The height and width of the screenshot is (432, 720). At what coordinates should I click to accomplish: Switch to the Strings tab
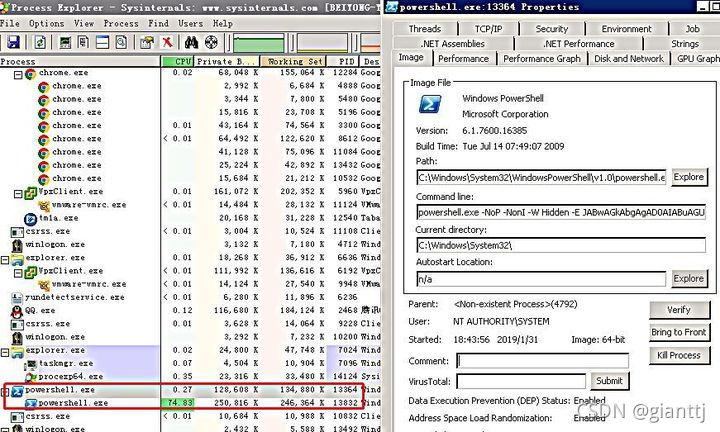(685, 44)
